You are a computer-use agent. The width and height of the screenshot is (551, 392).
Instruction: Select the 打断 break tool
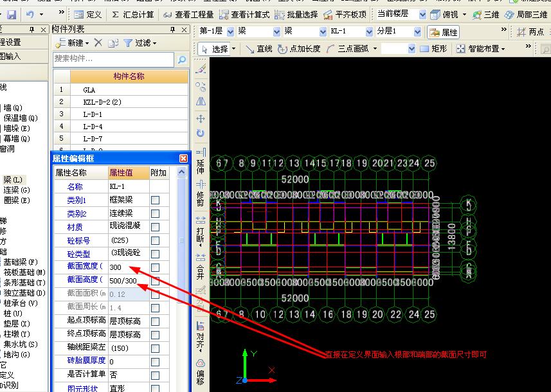pyautogui.click(x=201, y=230)
